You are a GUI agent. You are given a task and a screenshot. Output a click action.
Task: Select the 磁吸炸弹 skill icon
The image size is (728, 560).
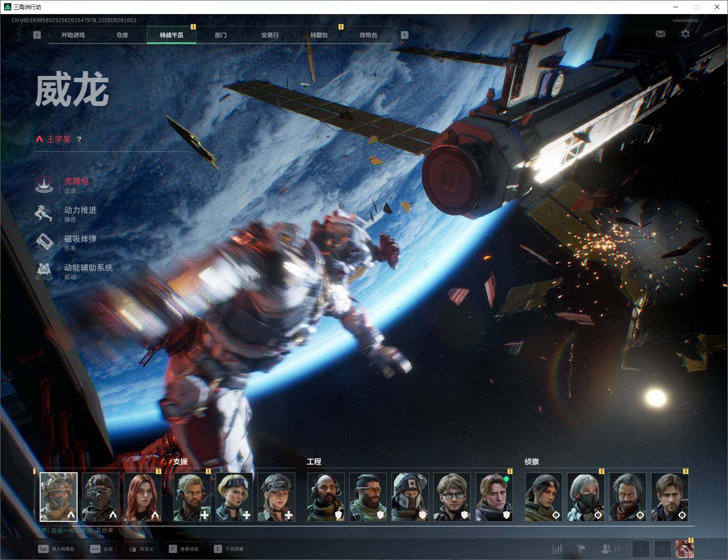tap(45, 242)
